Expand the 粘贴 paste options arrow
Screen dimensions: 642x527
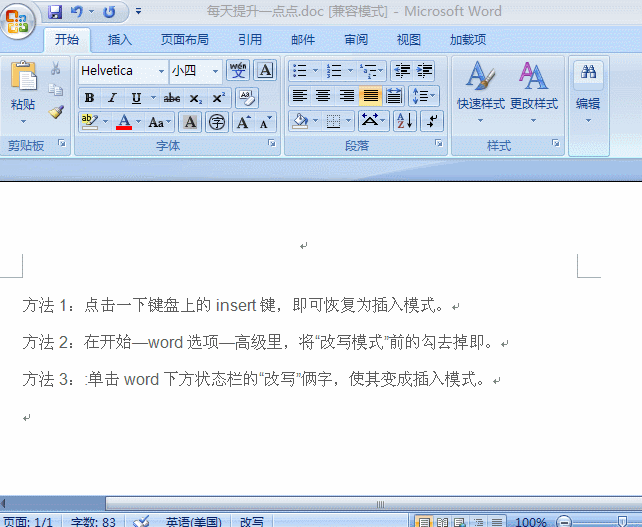click(x=23, y=121)
